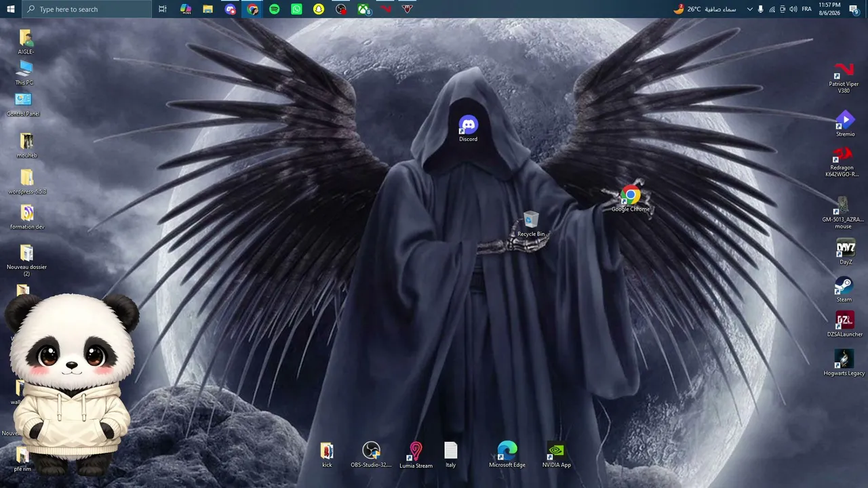Click the microphone tray icon

760,9
